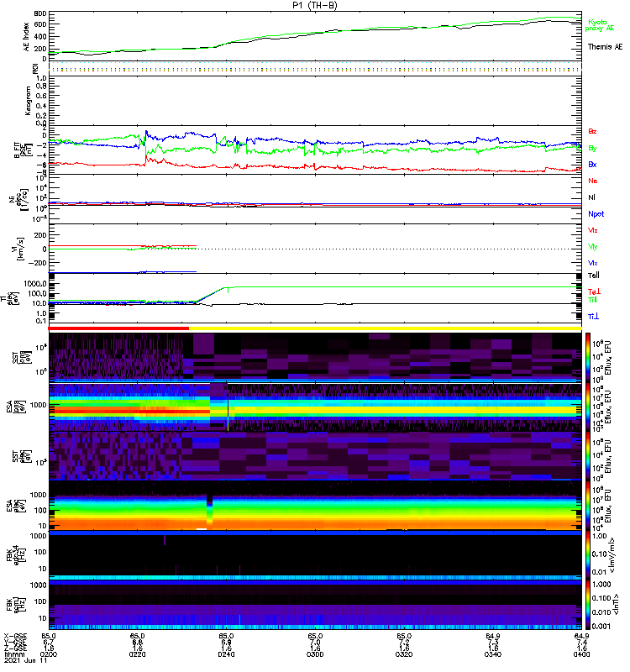Click the FBK edc34 [Hz] axis label
This screenshot has height=672, width=630.
(x=14, y=555)
